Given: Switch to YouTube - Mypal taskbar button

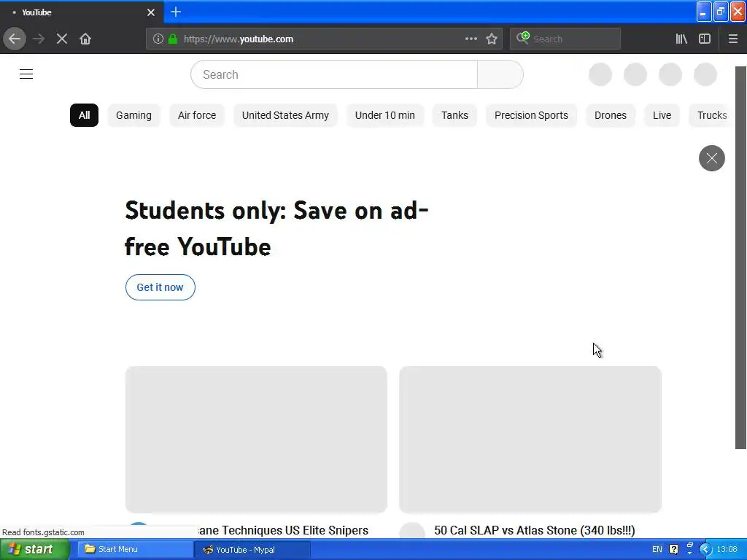Looking at the screenshot, I should pos(252,550).
